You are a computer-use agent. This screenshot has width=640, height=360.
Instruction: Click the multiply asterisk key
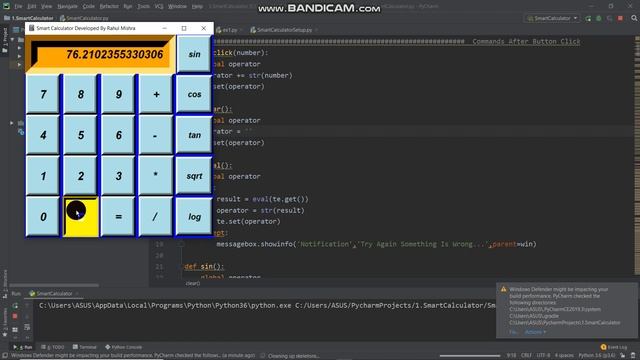point(156,176)
